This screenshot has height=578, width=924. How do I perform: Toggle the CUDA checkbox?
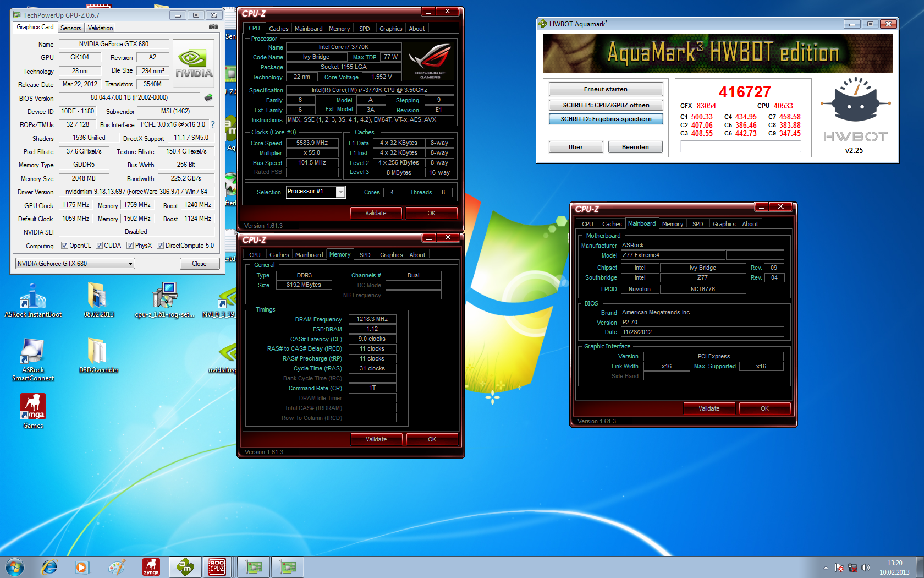click(99, 246)
